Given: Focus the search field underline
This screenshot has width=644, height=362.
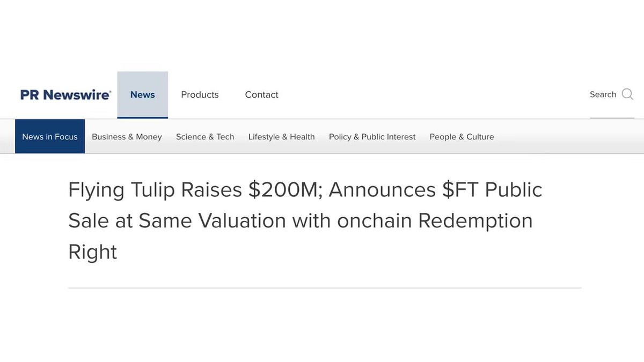Looking at the screenshot, I should pyautogui.click(x=612, y=118).
